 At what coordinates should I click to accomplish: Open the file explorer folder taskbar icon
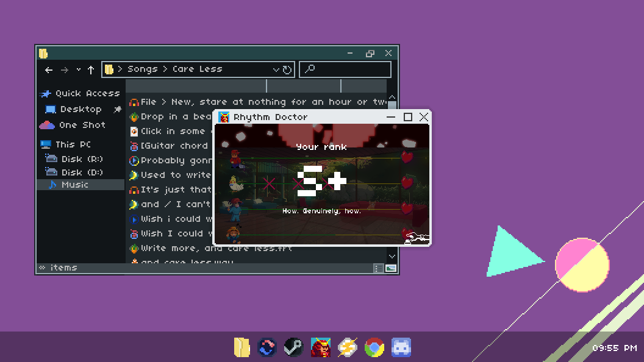[242, 347]
